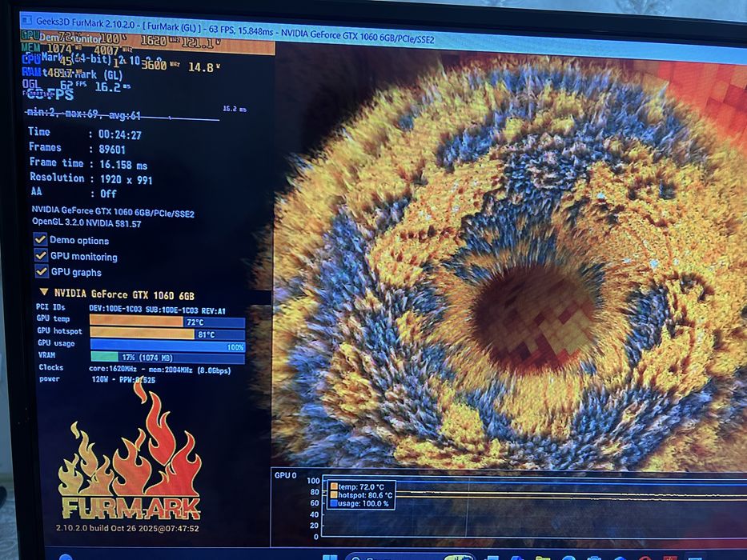Click the Frames value 89601

[112, 150]
